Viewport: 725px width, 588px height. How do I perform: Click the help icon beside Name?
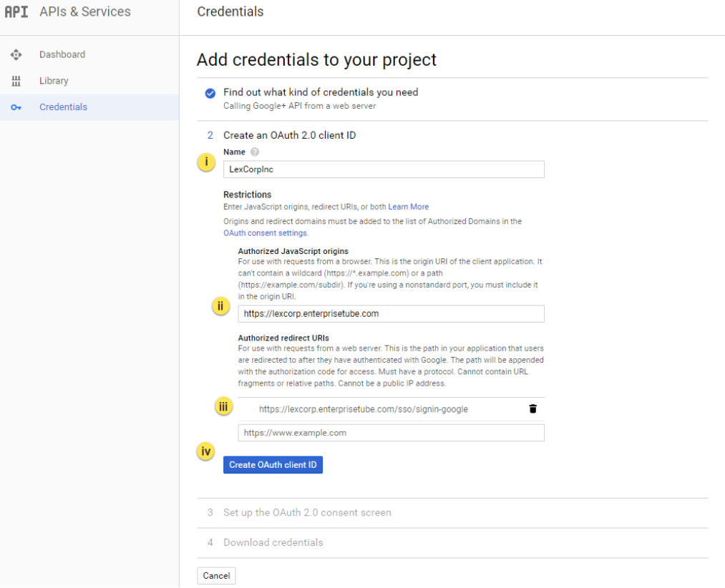(255, 152)
